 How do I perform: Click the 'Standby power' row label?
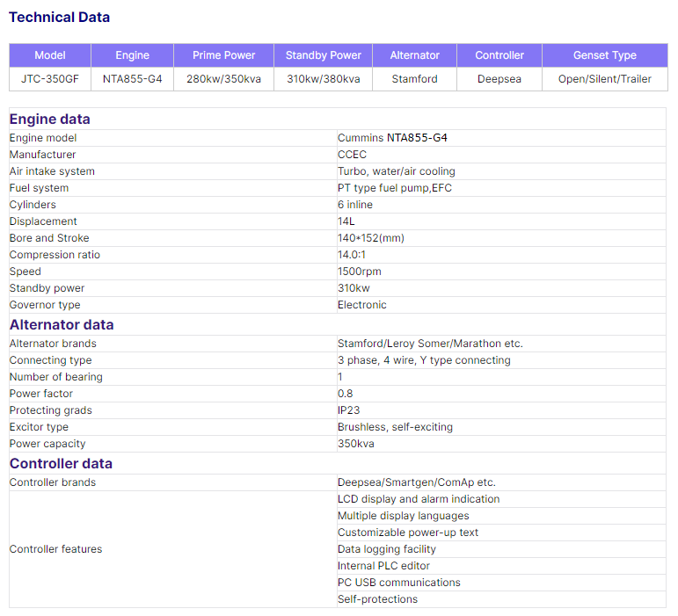(x=47, y=288)
